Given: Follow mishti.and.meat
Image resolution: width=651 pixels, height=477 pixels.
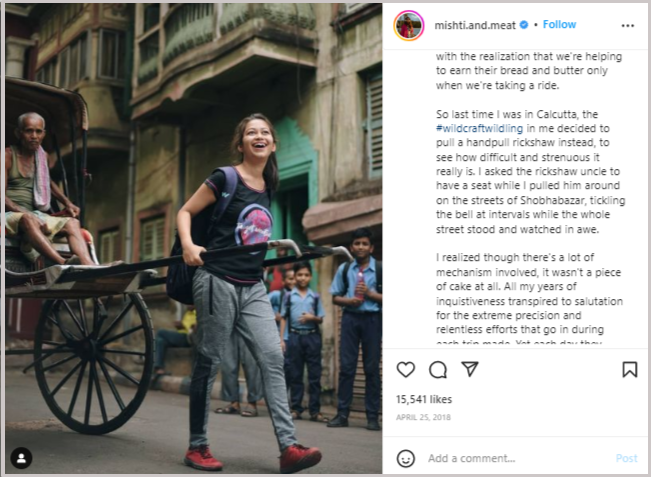Looking at the screenshot, I should tap(559, 24).
